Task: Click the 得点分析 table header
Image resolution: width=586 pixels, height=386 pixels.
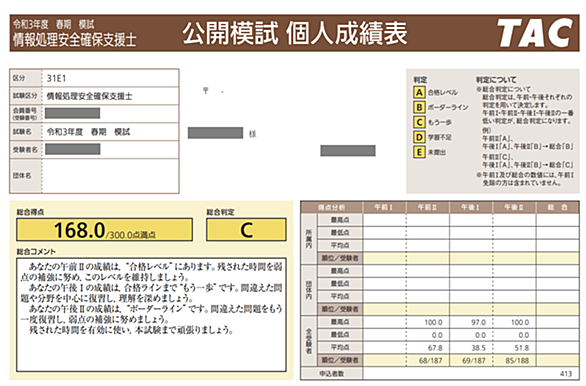Action: [x=331, y=207]
